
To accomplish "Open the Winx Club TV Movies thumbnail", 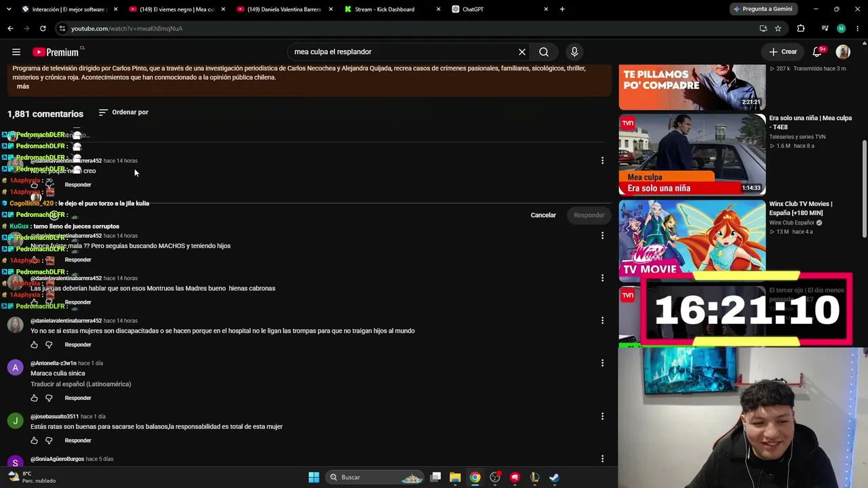I will [x=692, y=240].
